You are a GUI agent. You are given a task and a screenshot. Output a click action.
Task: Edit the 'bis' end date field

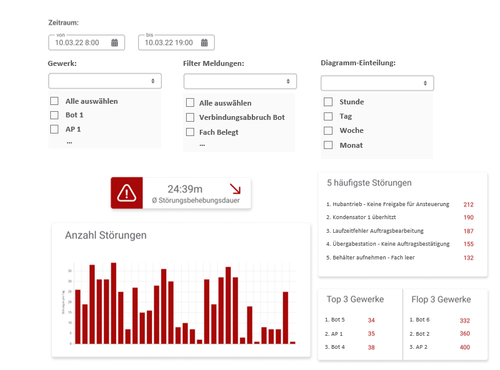pos(176,43)
